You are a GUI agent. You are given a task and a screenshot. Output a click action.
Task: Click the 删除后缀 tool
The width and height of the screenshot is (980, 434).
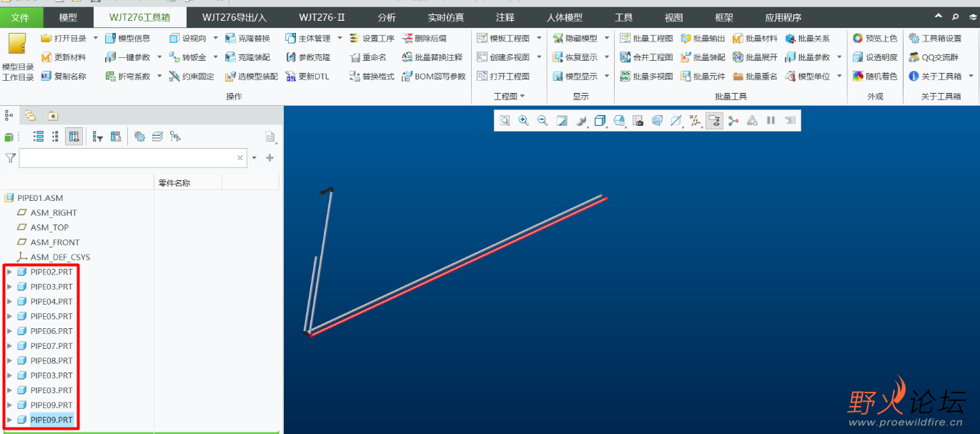tap(425, 39)
